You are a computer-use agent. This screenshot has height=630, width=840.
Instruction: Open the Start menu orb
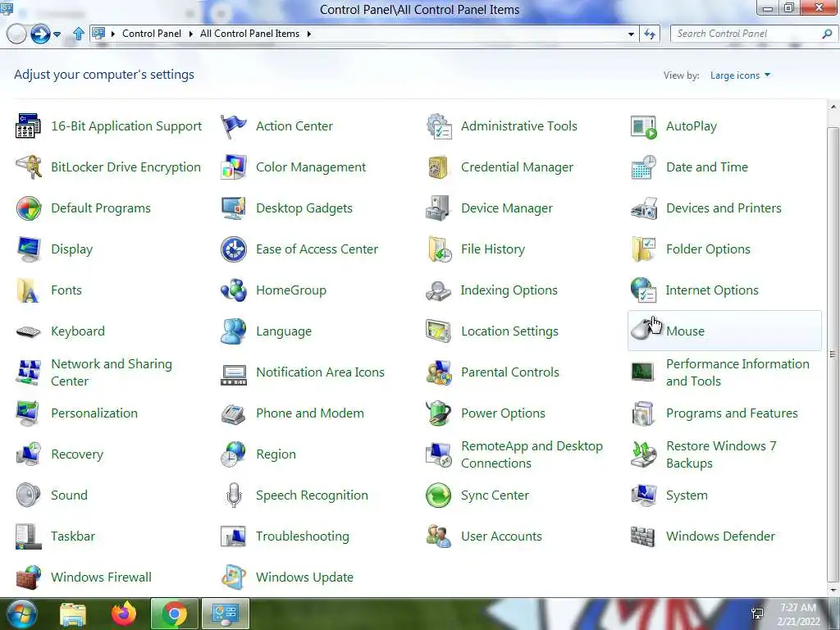tap(21, 614)
